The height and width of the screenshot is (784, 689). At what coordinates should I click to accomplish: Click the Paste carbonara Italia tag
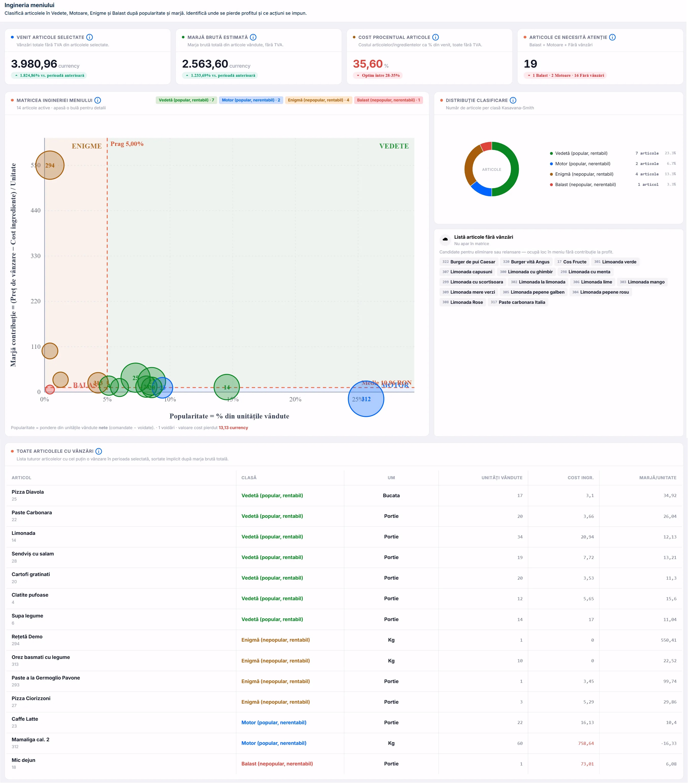(x=518, y=302)
